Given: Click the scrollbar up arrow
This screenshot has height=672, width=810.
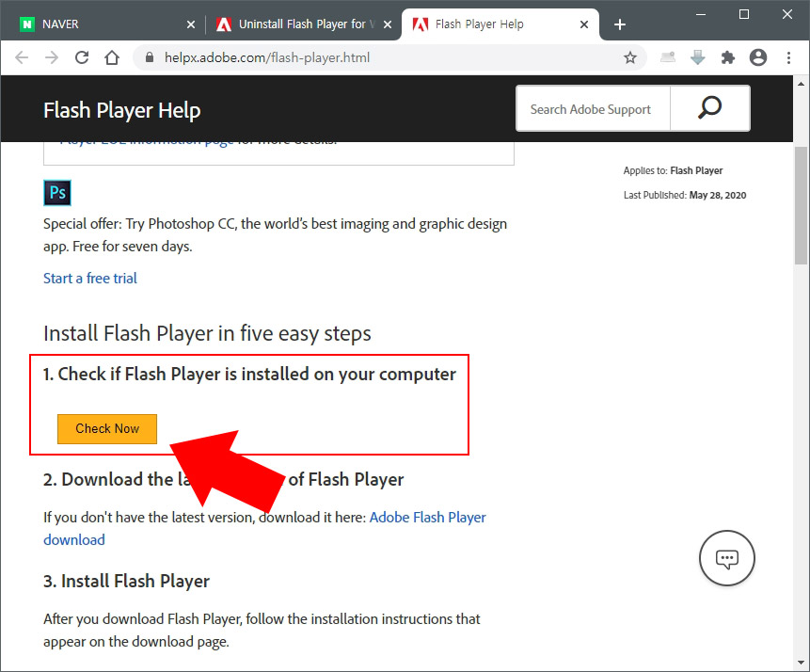Looking at the screenshot, I should point(802,84).
